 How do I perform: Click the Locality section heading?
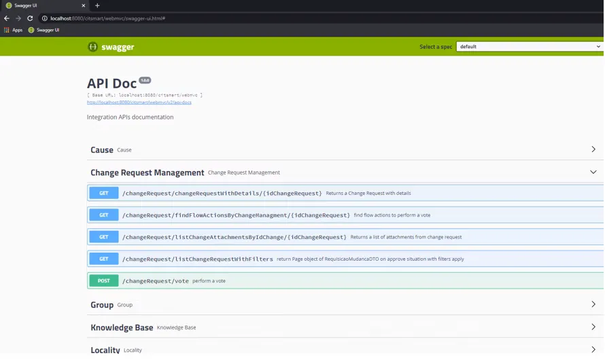pos(105,350)
